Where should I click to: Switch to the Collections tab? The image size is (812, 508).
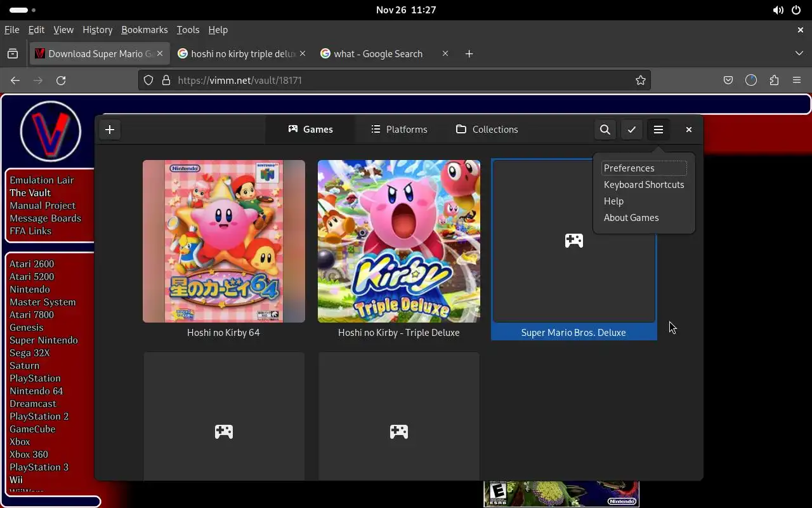[487, 130]
